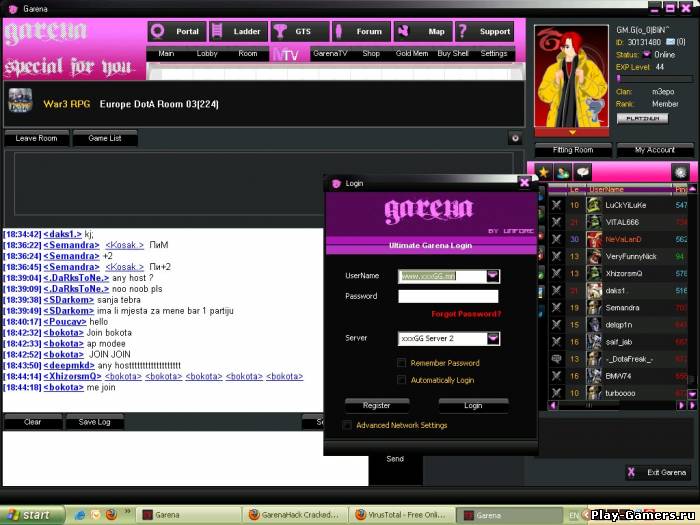
Task: Open the Portal button in the top bar
Action: tap(177, 32)
